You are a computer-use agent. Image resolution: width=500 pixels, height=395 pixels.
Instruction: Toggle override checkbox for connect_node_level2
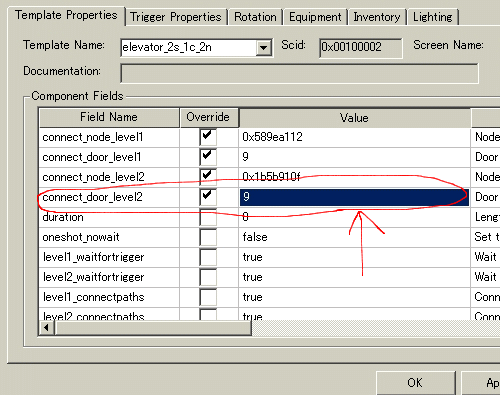point(208,177)
